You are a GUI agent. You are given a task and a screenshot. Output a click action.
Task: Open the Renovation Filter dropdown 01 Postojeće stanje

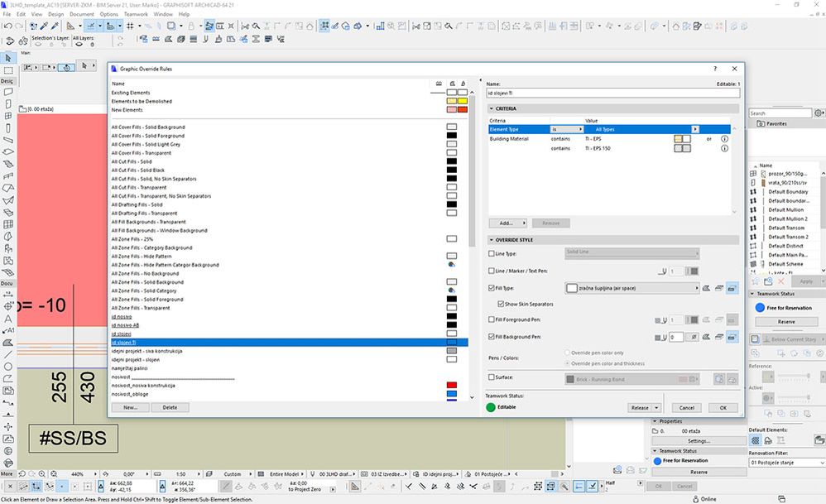point(787,463)
